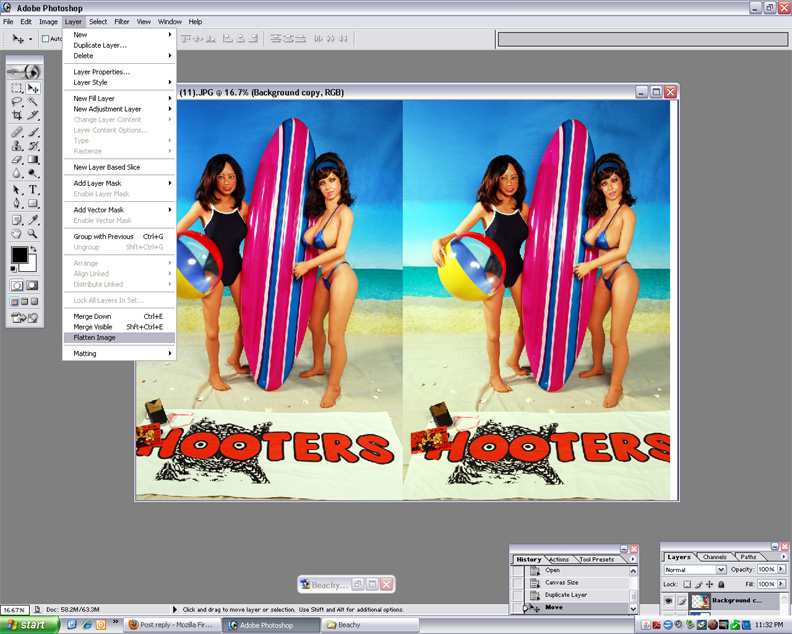Select the Pen tool

(17, 204)
